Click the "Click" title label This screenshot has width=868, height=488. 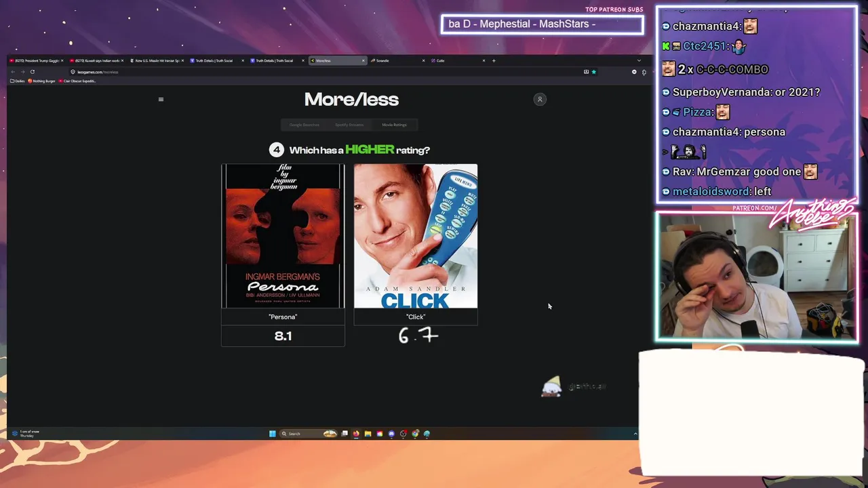[416, 317]
